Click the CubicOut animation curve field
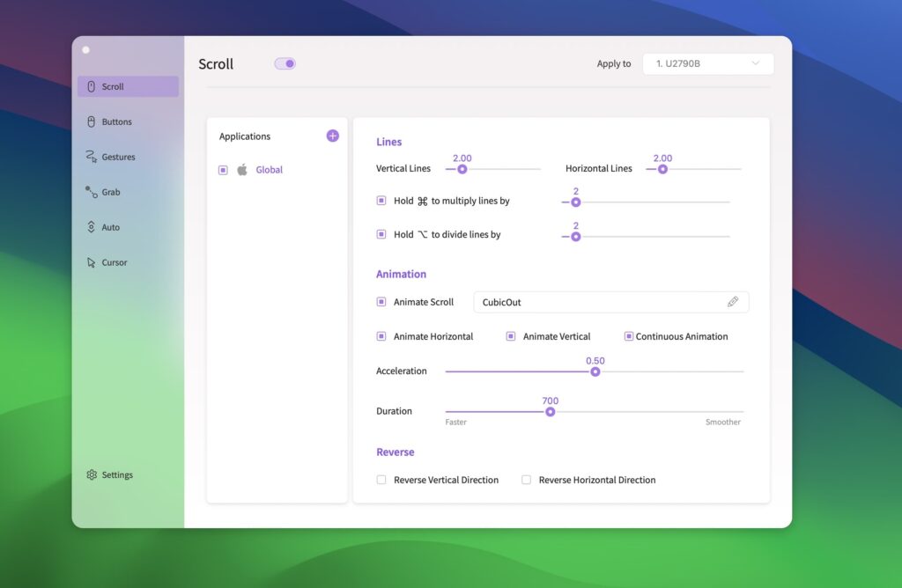This screenshot has width=902, height=588. click(x=599, y=302)
